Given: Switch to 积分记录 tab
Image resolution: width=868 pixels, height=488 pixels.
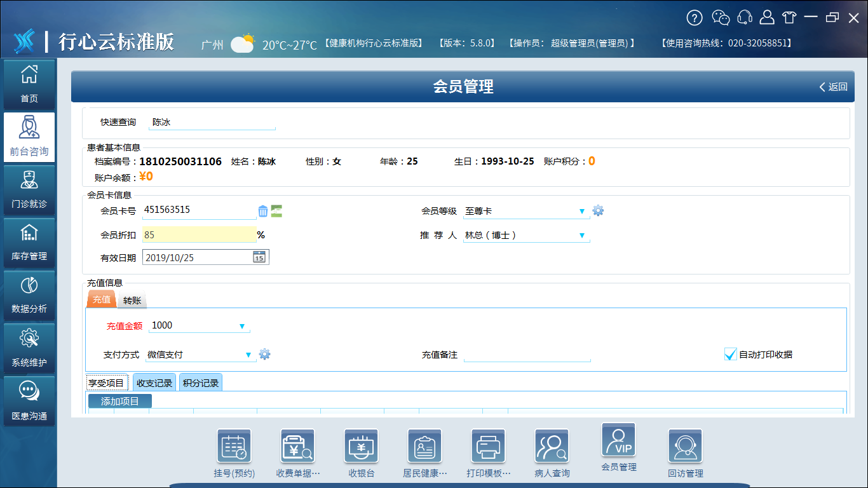Looking at the screenshot, I should pyautogui.click(x=201, y=383).
